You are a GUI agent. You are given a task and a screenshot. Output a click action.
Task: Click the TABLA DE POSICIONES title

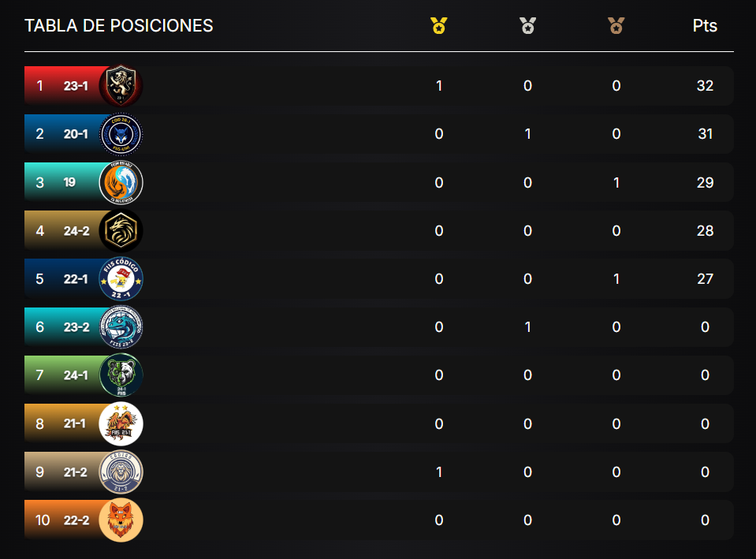pos(118,25)
